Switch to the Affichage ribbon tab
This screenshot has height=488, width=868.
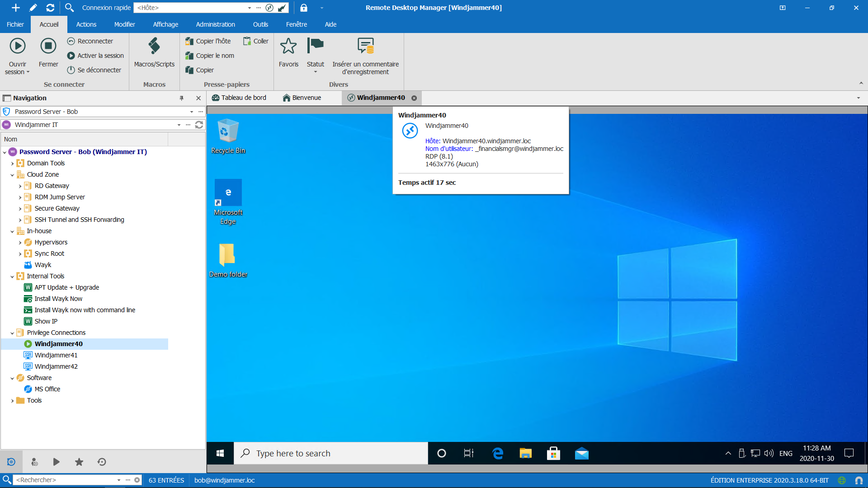tap(165, 24)
